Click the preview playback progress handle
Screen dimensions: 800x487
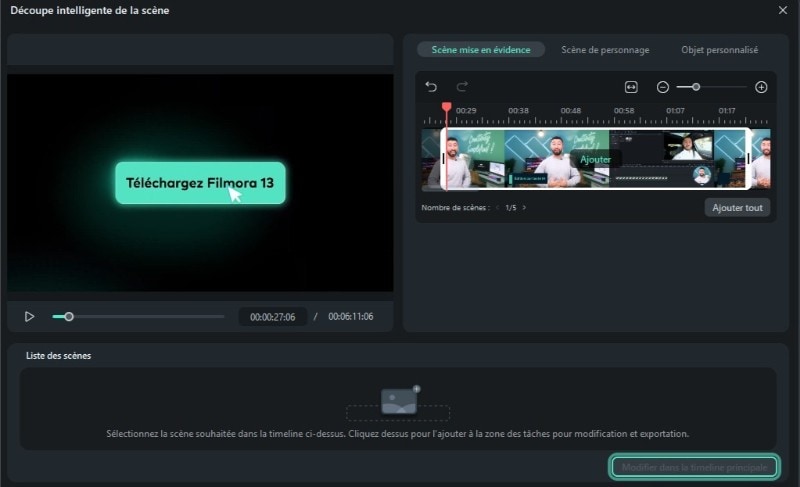[69, 317]
